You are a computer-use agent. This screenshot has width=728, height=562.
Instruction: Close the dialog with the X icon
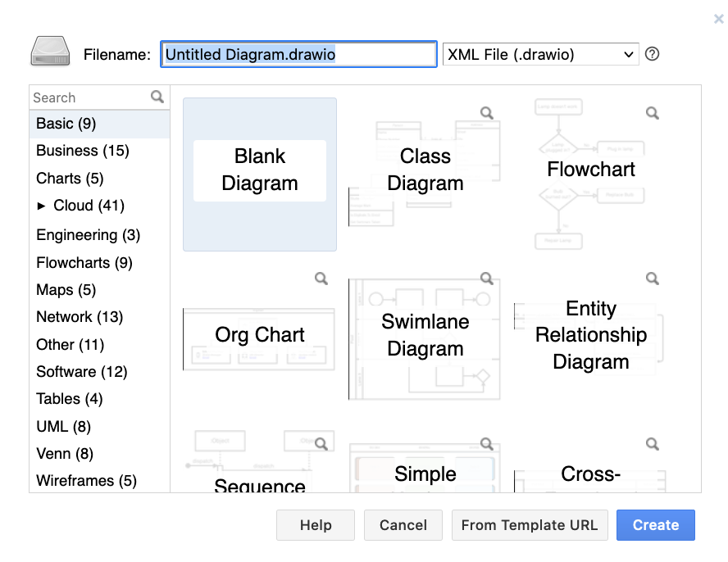[718, 18]
